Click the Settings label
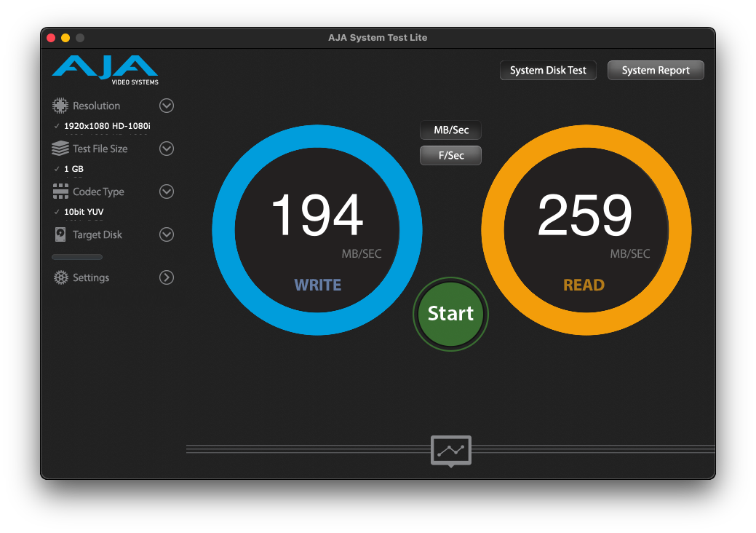Image resolution: width=756 pixels, height=533 pixels. pos(91,277)
